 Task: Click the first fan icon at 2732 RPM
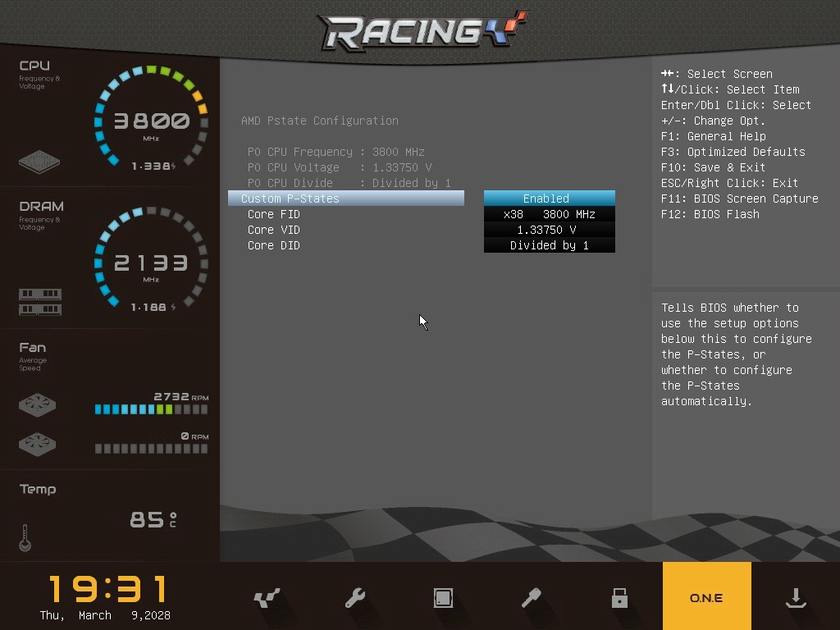click(x=37, y=405)
